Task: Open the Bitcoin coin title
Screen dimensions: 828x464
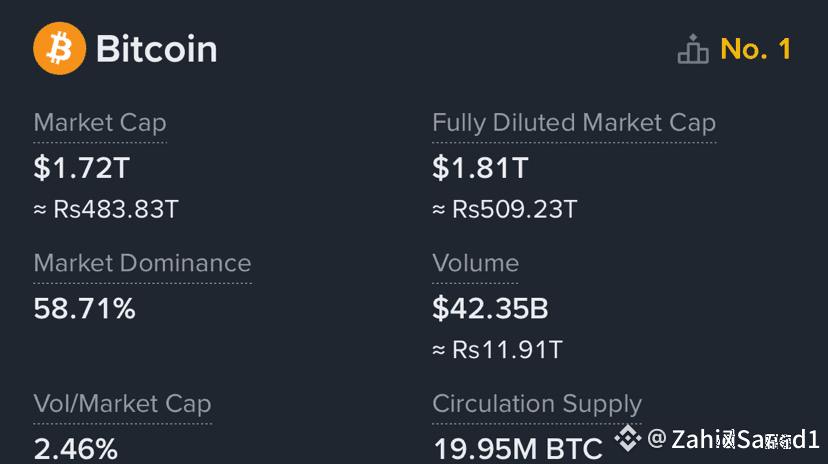Action: pos(156,49)
